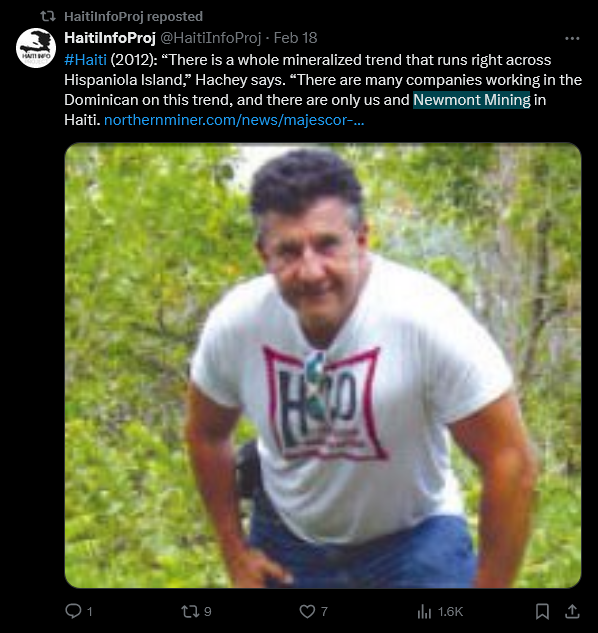
Task: Like the tweet with the heart icon
Action: pyautogui.click(x=307, y=611)
